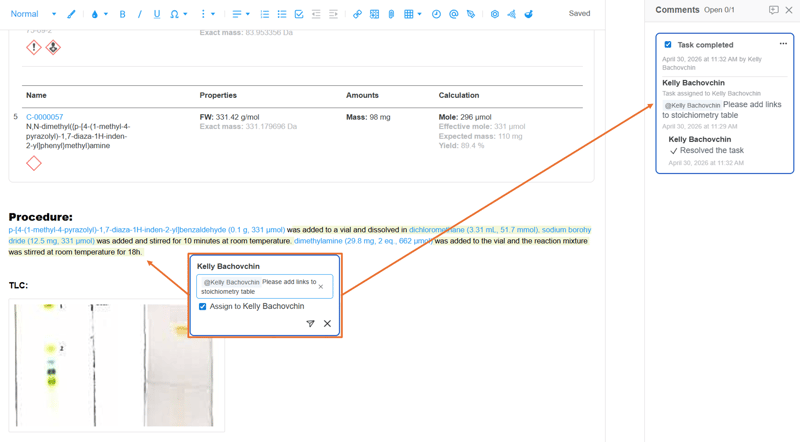Click @Kelly Bachovchin mention in the sidebar comment
Viewport: 800px width, 442px height.
[692, 105]
